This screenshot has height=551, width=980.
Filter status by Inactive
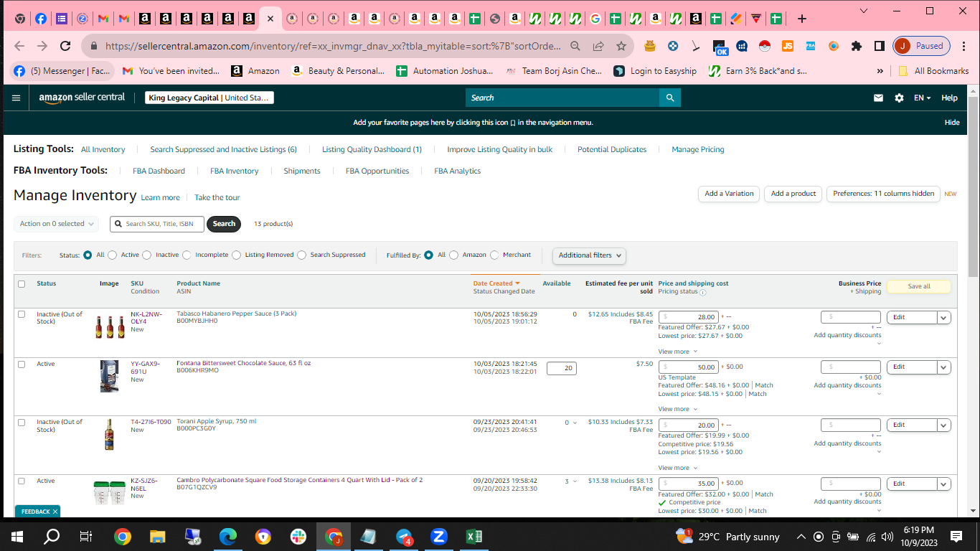point(147,255)
